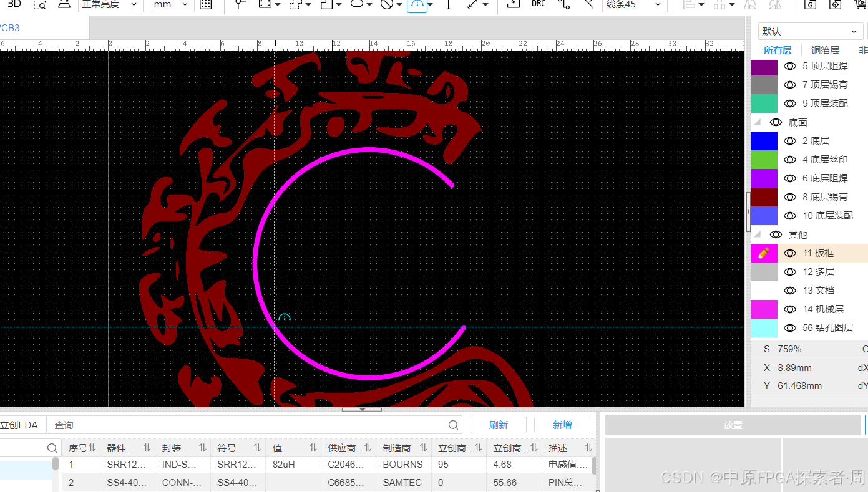The height and width of the screenshot is (492, 868).
Task: Toggle eye icon for 4 底层丝印
Action: 790,160
